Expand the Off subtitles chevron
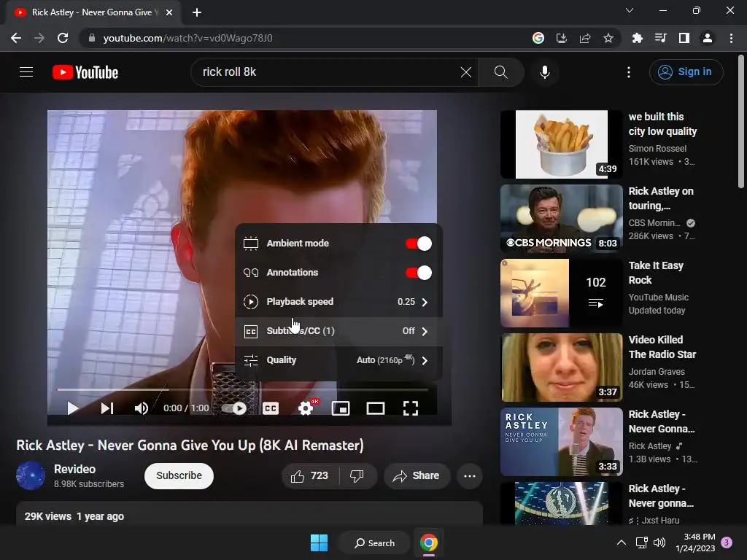 click(425, 331)
